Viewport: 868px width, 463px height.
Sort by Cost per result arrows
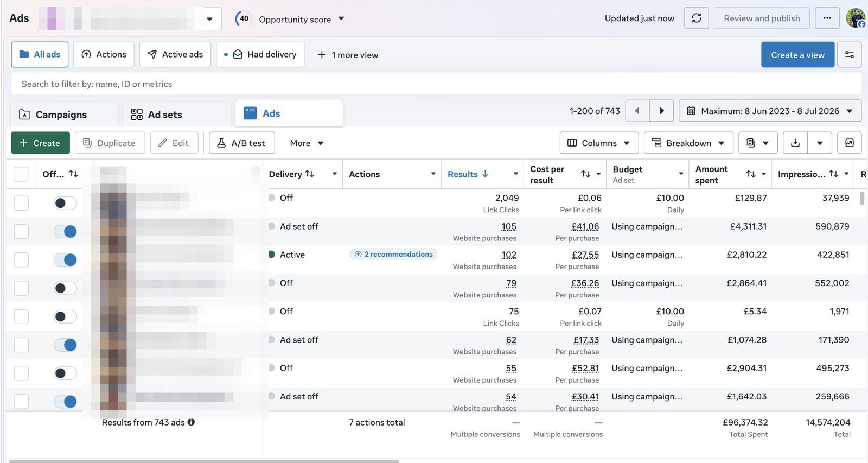[585, 174]
